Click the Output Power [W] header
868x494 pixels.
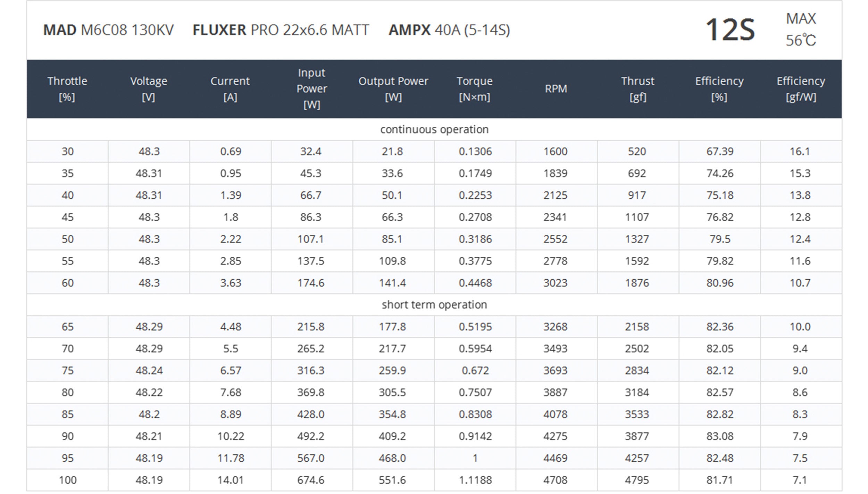393,89
